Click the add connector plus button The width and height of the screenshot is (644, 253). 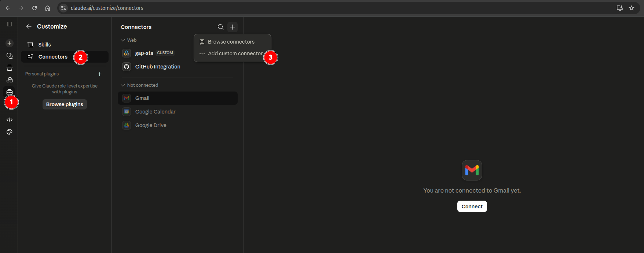[x=233, y=27]
